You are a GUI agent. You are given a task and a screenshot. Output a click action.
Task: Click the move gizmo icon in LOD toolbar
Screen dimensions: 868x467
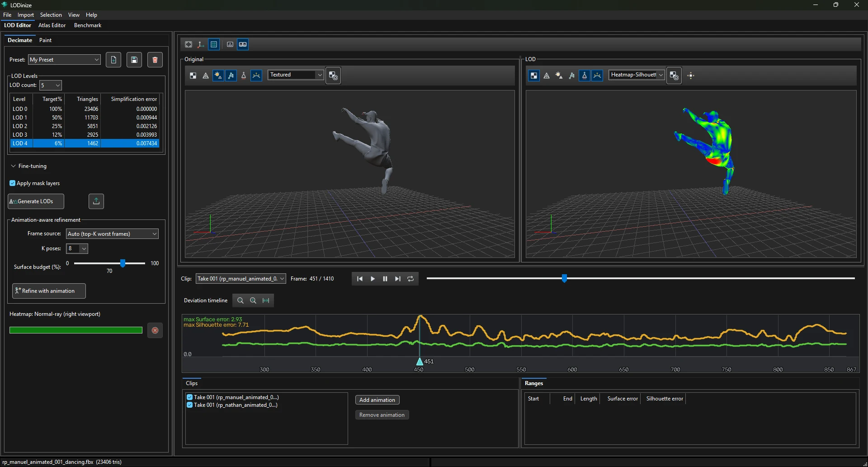tap(691, 76)
